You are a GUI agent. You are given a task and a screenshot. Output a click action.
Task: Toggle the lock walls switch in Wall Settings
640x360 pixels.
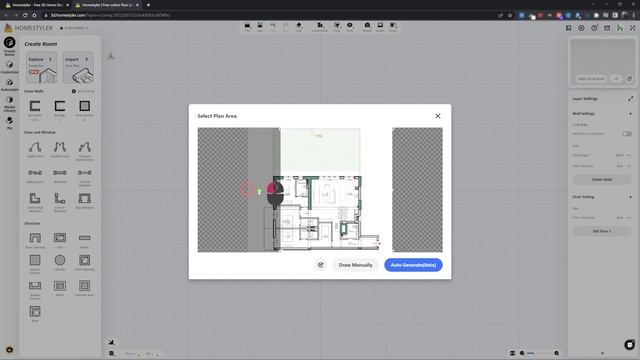627,133
